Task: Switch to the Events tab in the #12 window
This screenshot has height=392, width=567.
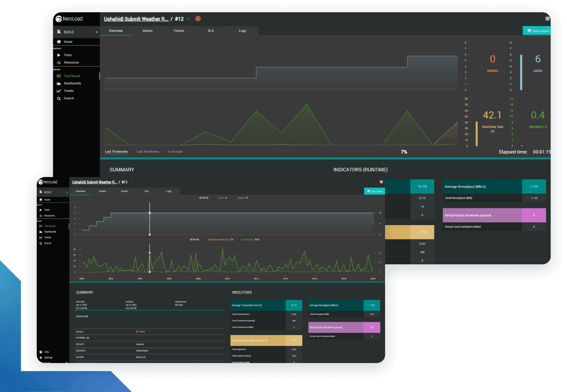Action: pyautogui.click(x=179, y=31)
